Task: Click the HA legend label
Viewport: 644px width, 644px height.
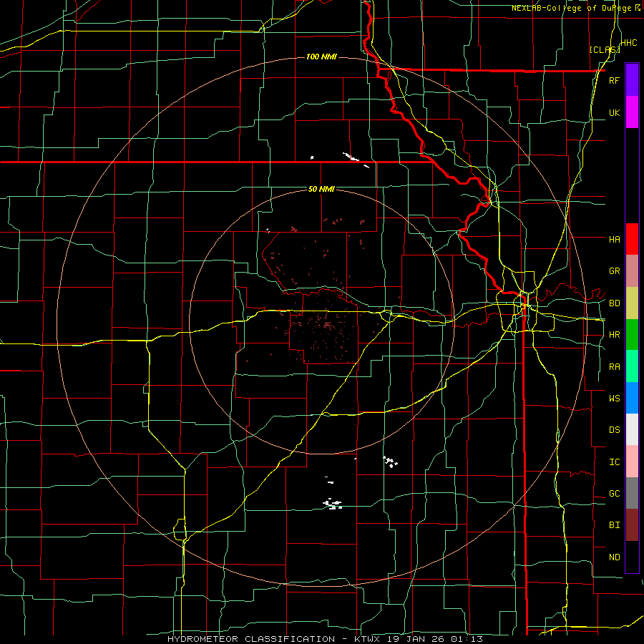Action: pyautogui.click(x=614, y=239)
